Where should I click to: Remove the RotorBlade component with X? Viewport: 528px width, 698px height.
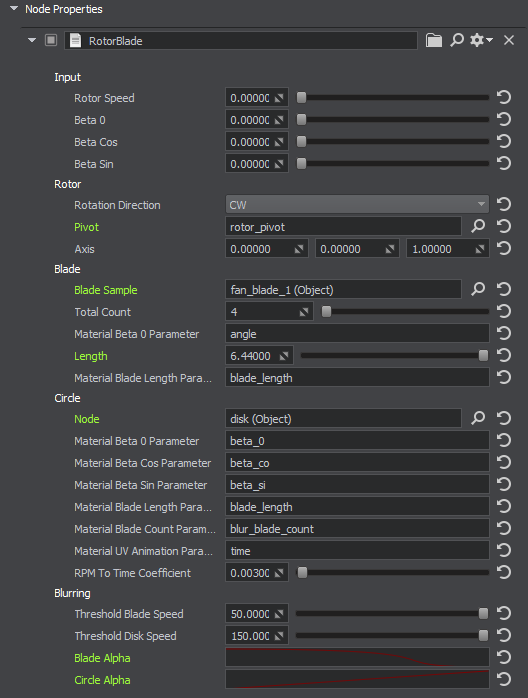[509, 40]
